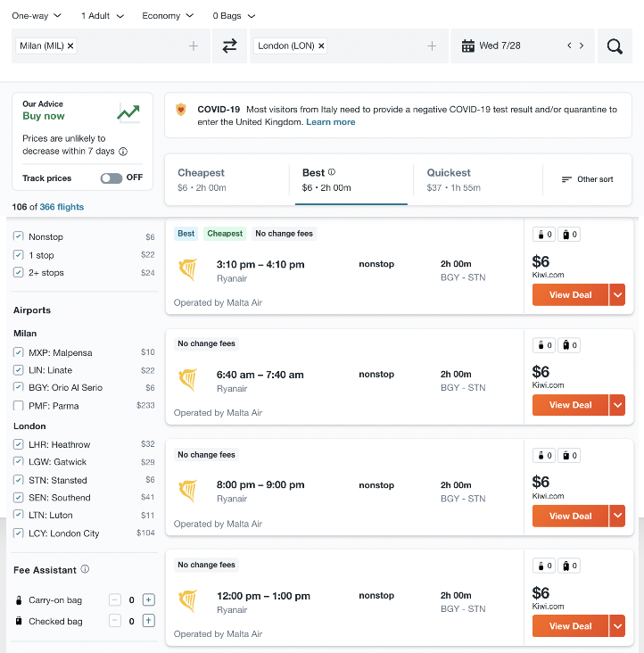This screenshot has width=644, height=653.
Task: Switch to Best sort tab
Action: 351,180
